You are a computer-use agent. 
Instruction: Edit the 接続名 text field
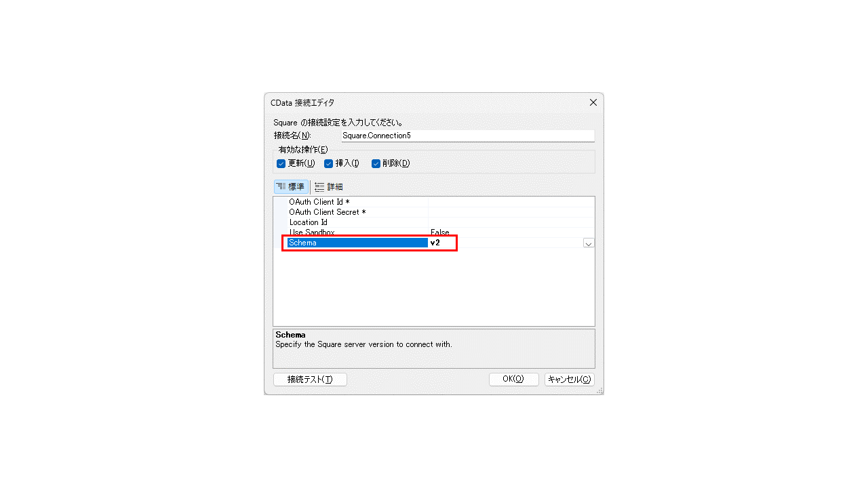point(467,136)
